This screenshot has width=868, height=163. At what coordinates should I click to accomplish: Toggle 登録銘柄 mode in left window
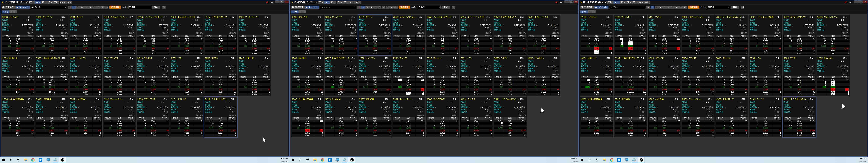click(x=8, y=7)
